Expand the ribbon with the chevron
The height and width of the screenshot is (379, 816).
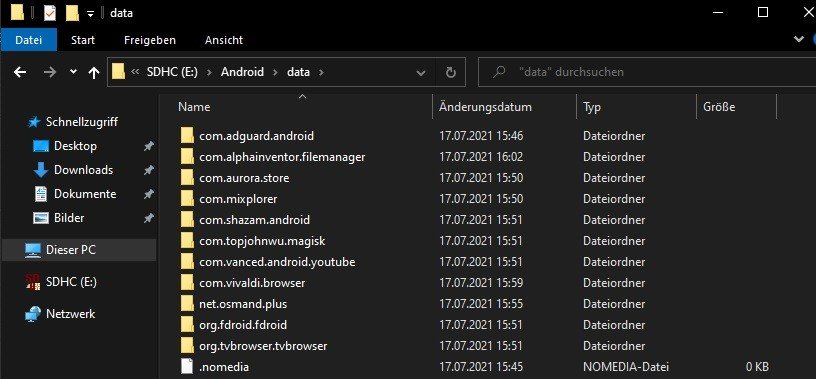798,40
